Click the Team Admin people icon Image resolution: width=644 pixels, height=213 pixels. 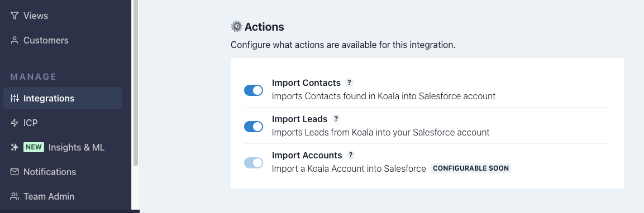15,196
